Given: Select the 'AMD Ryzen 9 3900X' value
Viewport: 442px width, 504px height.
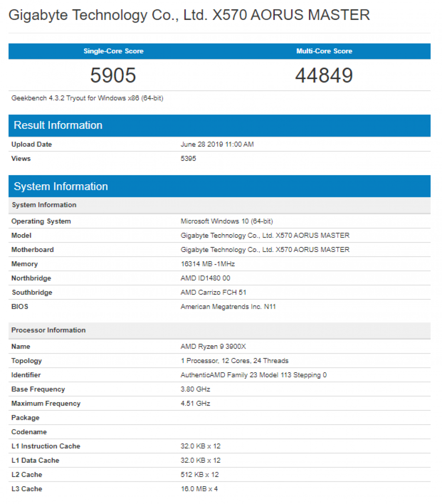Looking at the screenshot, I should (213, 347).
